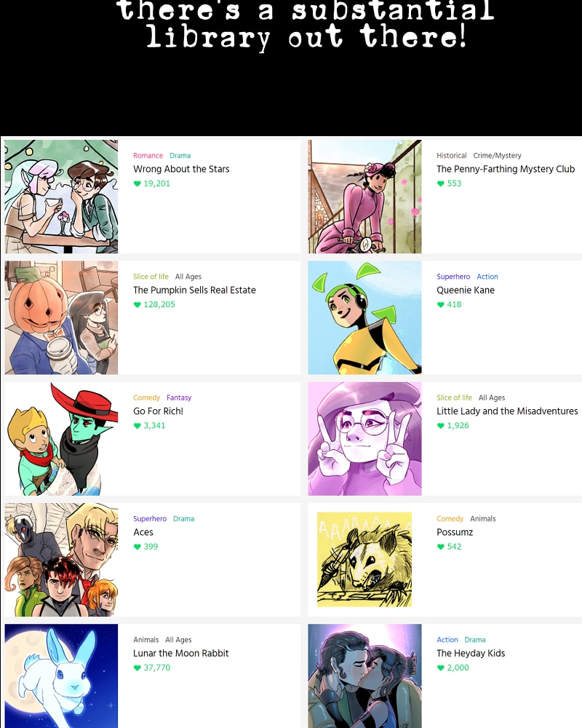Open The Heyday Kids title link
This screenshot has width=582, height=728.
click(471, 653)
